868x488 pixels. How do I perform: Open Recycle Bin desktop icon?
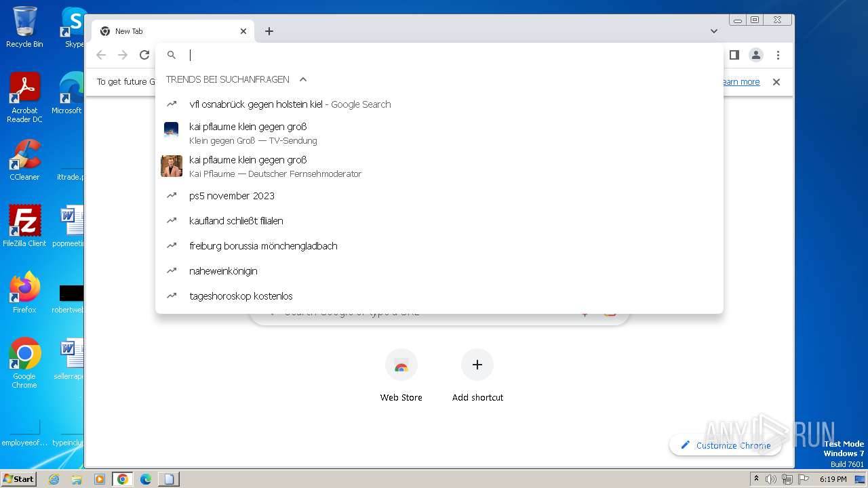24,27
